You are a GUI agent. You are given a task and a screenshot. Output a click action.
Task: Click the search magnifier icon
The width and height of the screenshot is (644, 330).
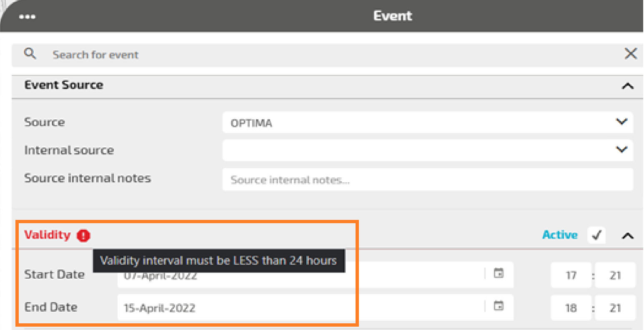tap(30, 54)
